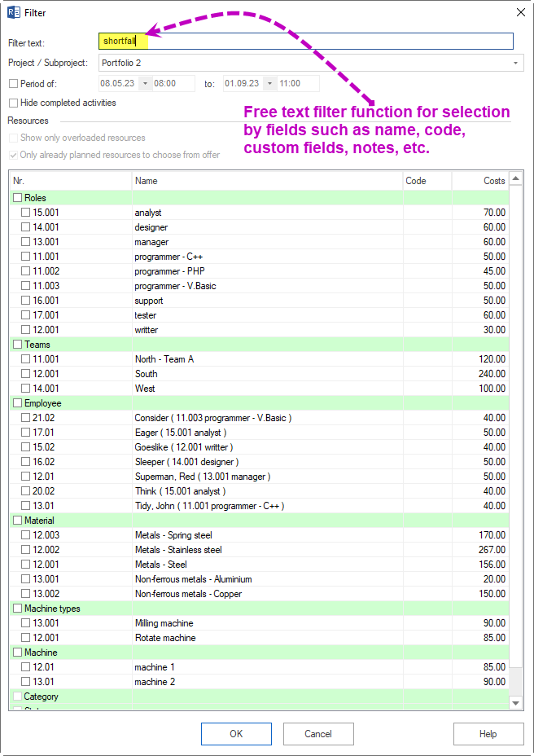The width and height of the screenshot is (534, 756).
Task: Open the Project / Subproject dropdown
Action: (516, 64)
